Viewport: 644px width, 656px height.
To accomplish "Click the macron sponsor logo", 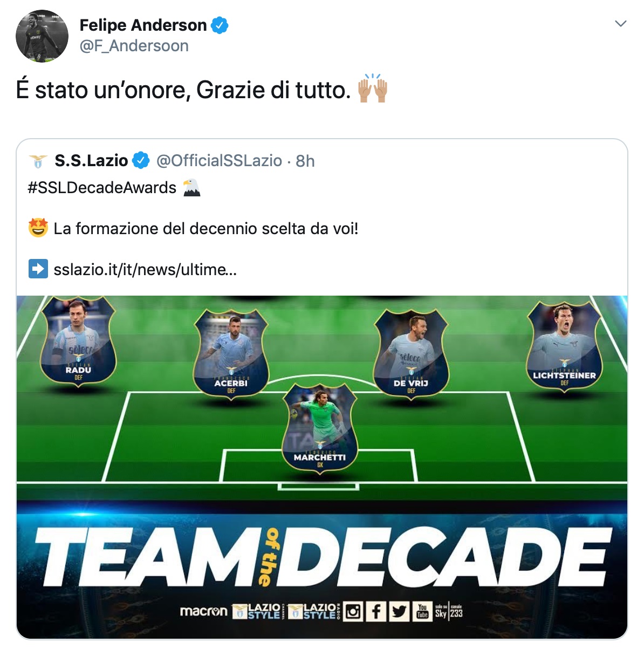I will [x=203, y=612].
